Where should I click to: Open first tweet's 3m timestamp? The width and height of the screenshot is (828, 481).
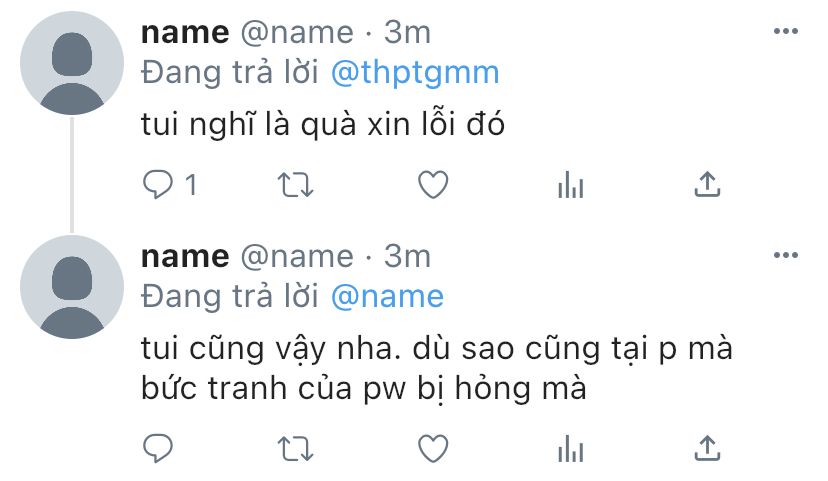[407, 33]
